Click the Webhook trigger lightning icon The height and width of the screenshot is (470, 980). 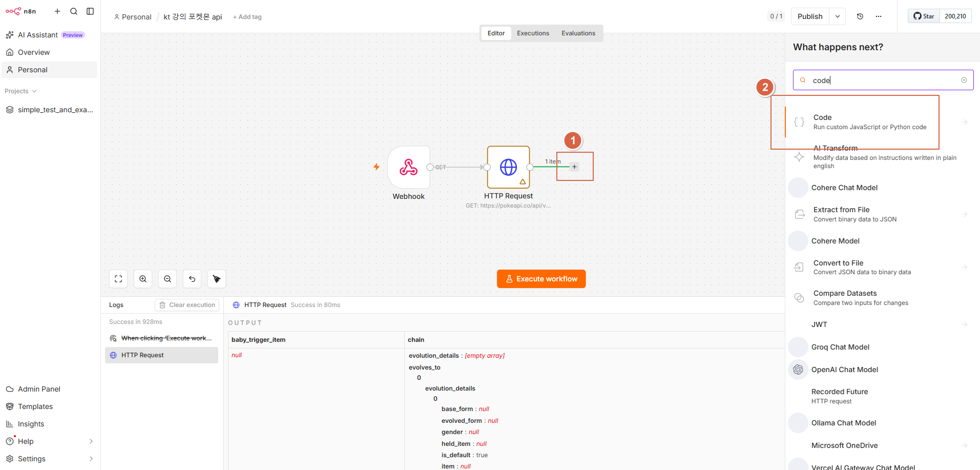377,167
